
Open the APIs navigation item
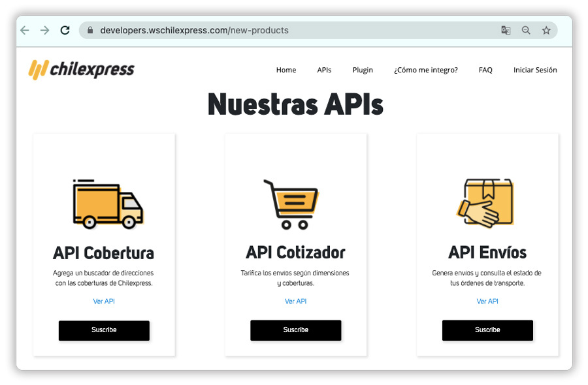point(324,70)
